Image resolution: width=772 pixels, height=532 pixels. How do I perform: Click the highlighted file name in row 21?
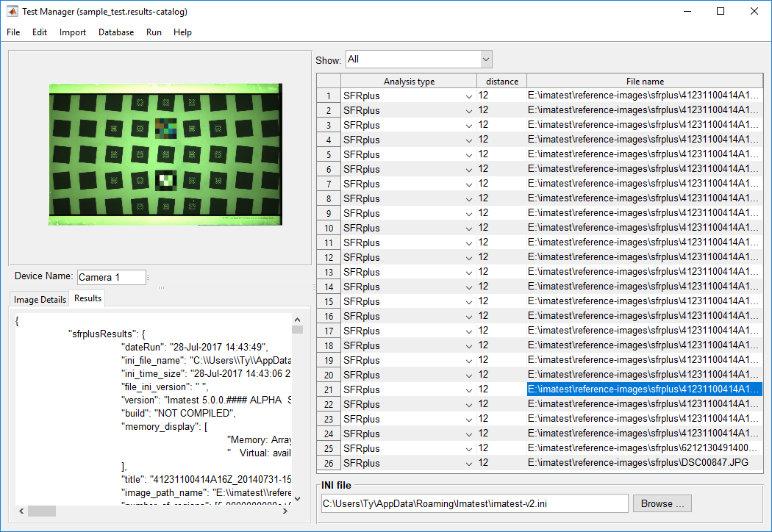[645, 389]
